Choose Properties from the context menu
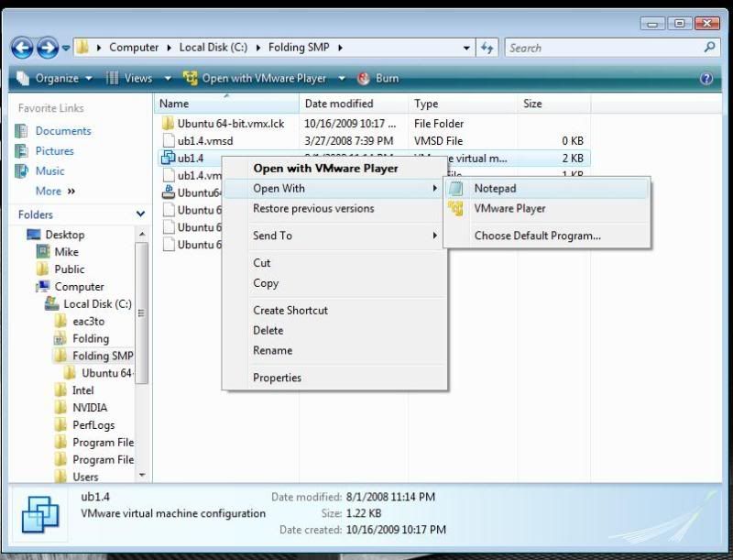The height and width of the screenshot is (560, 733). click(x=277, y=378)
